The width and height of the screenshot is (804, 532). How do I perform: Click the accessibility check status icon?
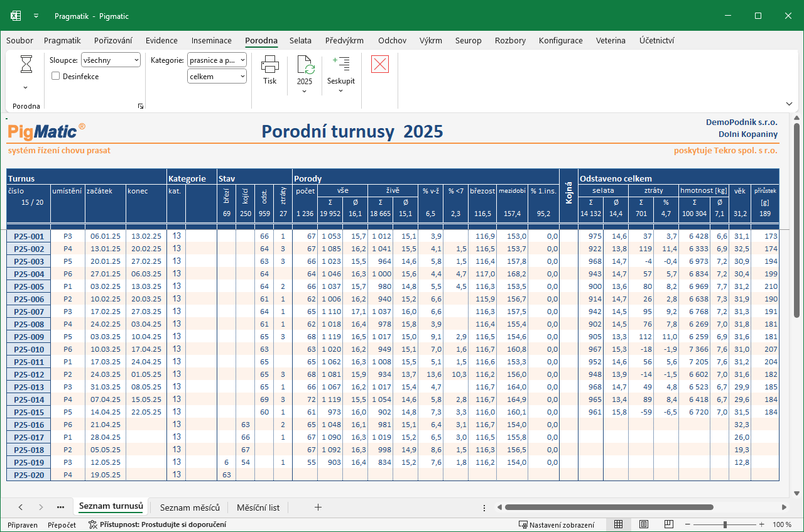coord(93,524)
